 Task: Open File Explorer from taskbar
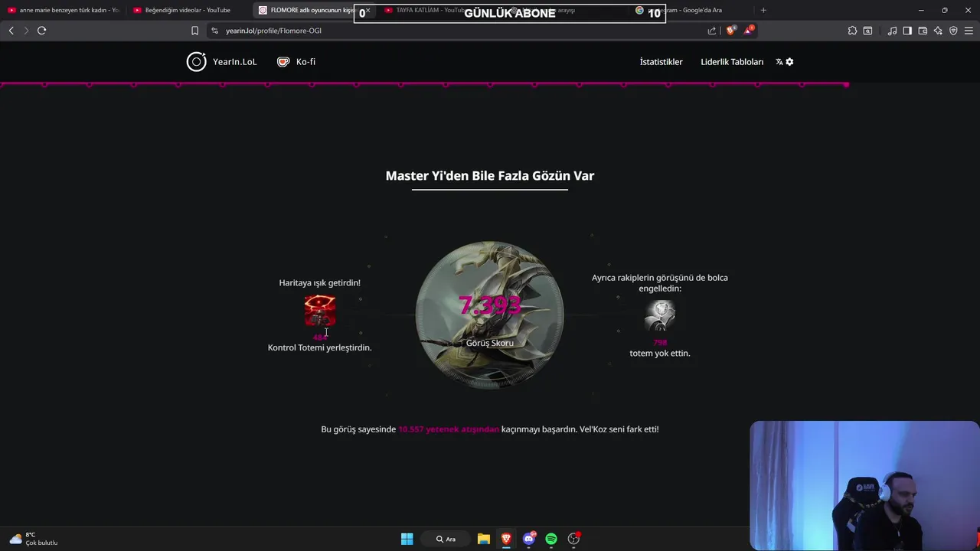pyautogui.click(x=483, y=539)
